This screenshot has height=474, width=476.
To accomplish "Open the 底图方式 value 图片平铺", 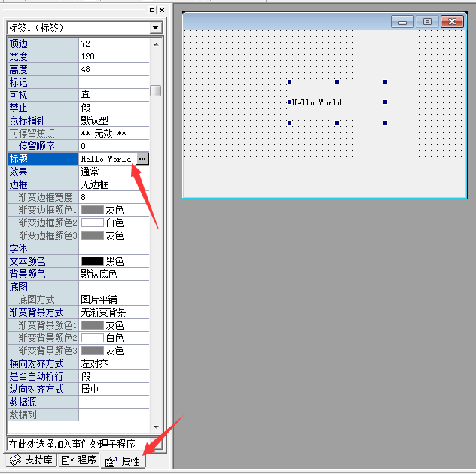I will tap(114, 299).
